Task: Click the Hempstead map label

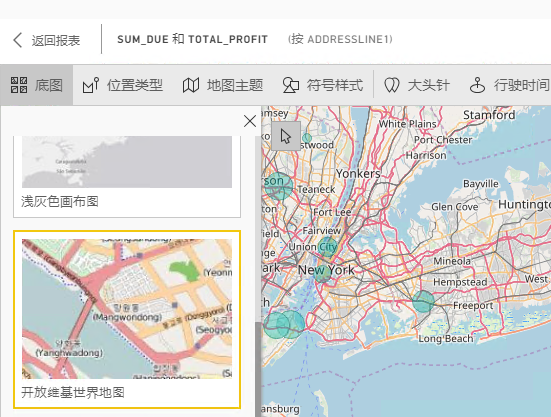Action: click(x=460, y=282)
